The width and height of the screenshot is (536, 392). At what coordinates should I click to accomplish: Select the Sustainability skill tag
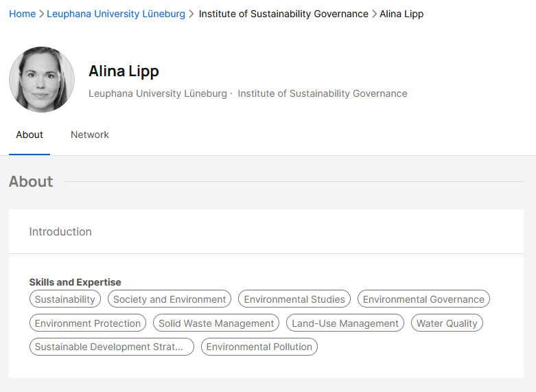point(65,299)
